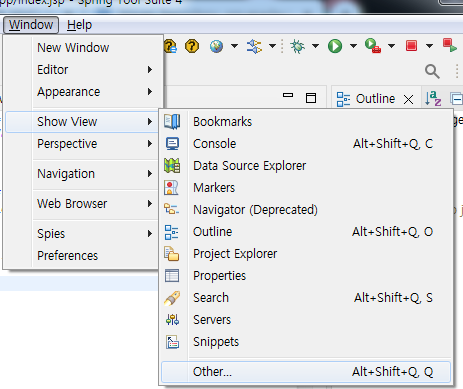
Task: Click the blue and yellow arrows toolbar icon
Action: click(254, 46)
